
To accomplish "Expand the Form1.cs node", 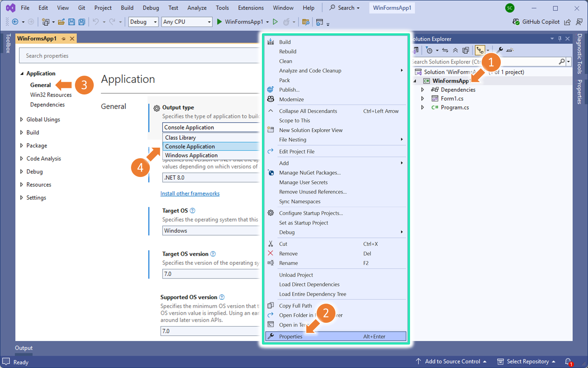I will pos(422,98).
